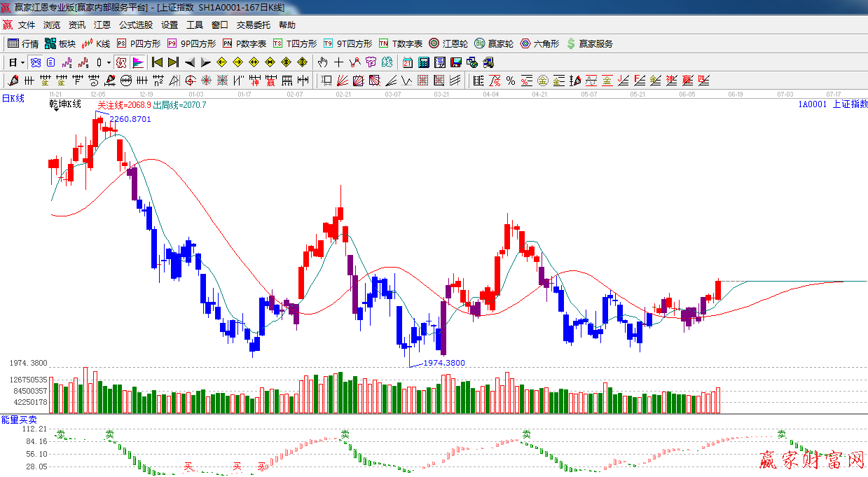Click the 1974.3800 low price label
Image resolution: width=868 pixels, height=477 pixels.
click(x=444, y=363)
